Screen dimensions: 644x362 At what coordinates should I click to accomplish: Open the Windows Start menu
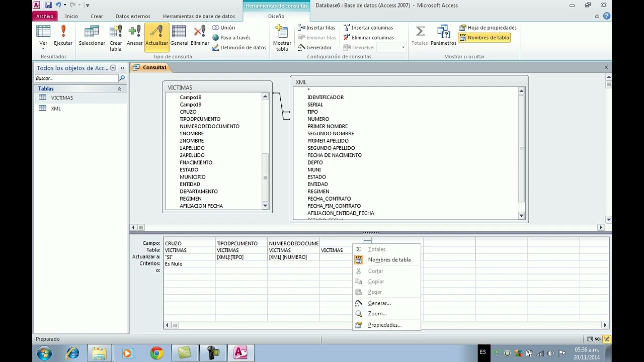pos(44,353)
